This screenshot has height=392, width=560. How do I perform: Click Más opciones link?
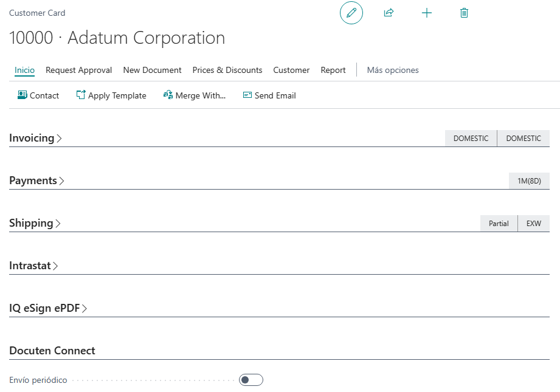pos(393,70)
